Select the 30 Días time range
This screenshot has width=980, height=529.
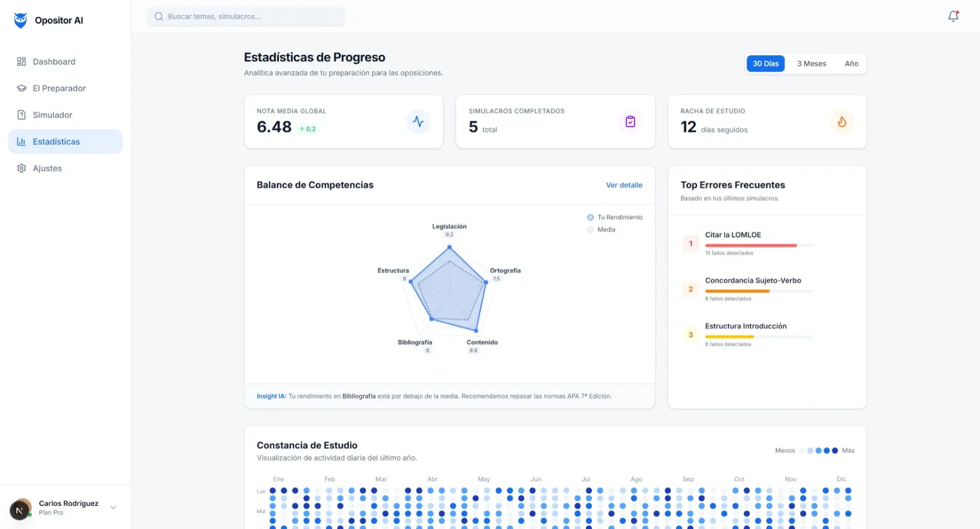click(765, 64)
